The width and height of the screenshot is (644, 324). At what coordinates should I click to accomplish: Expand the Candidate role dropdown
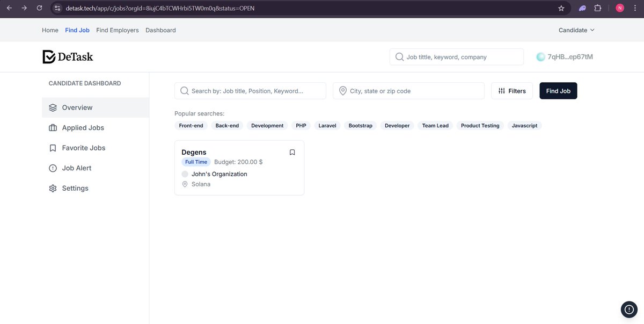pos(577,30)
